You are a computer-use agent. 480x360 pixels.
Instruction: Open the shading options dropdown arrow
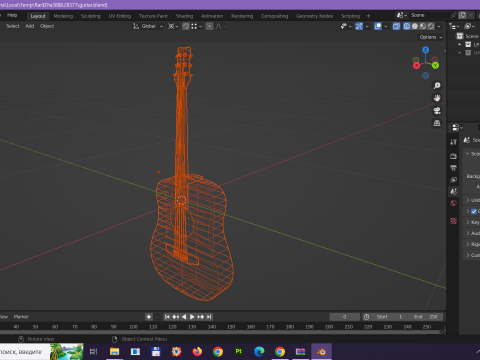tap(439, 26)
